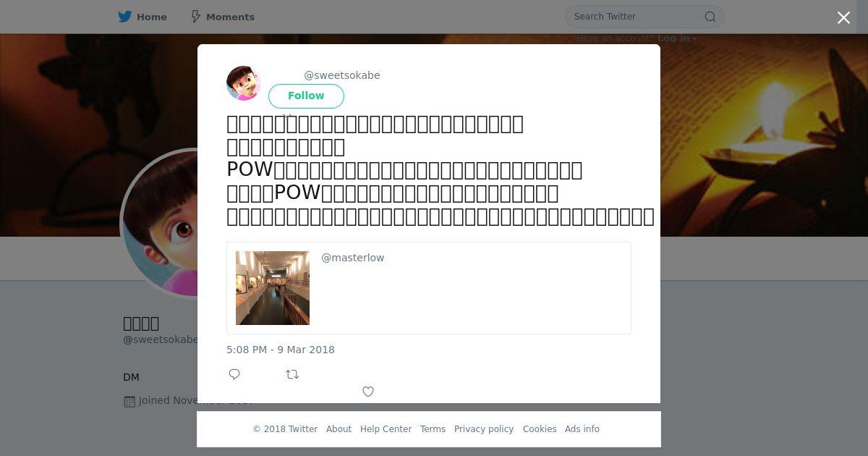The image size is (868, 456).
Task: Click the sweetsokabe avatar in the tweet
Action: (x=244, y=83)
